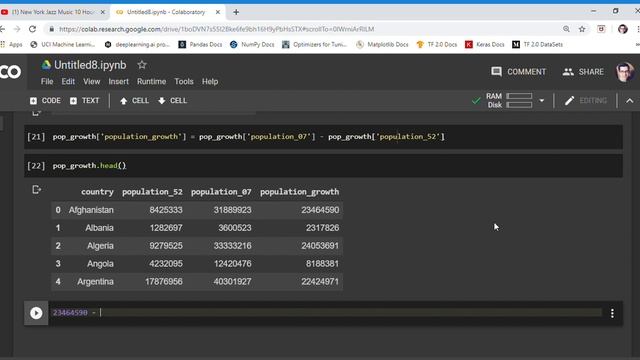Screen dimensions: 640x360
Task: Star the Untitled8.ipynb notebook
Action: pos(142,65)
